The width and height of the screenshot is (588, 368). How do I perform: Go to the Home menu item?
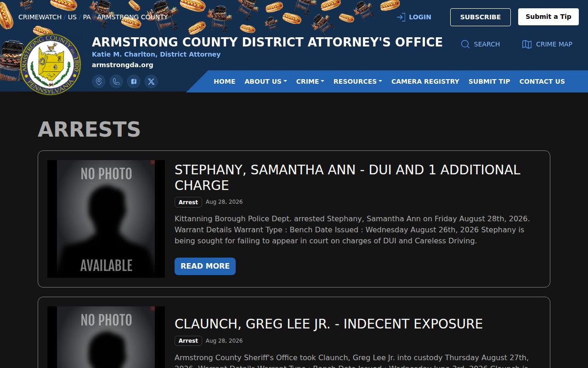tap(225, 81)
